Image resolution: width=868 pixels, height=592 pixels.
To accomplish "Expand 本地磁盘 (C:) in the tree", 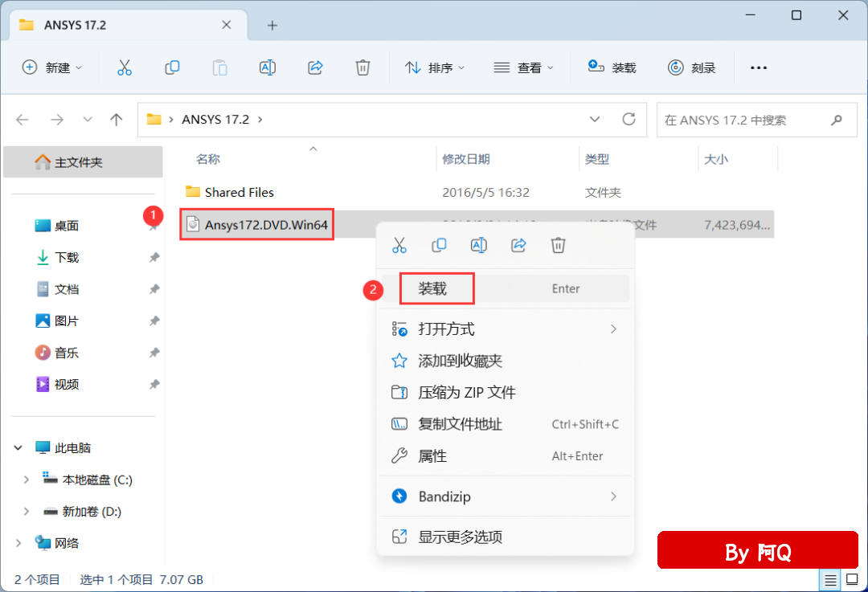I will click(x=26, y=480).
